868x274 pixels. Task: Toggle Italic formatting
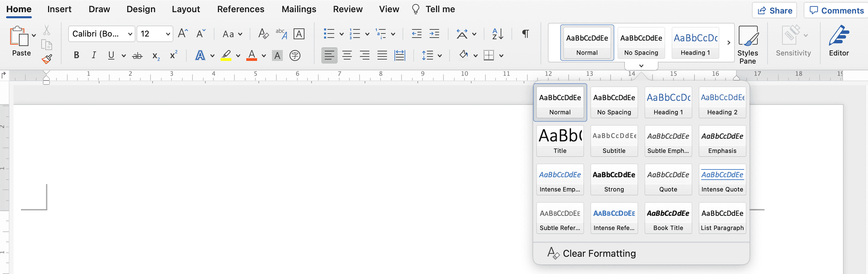94,55
